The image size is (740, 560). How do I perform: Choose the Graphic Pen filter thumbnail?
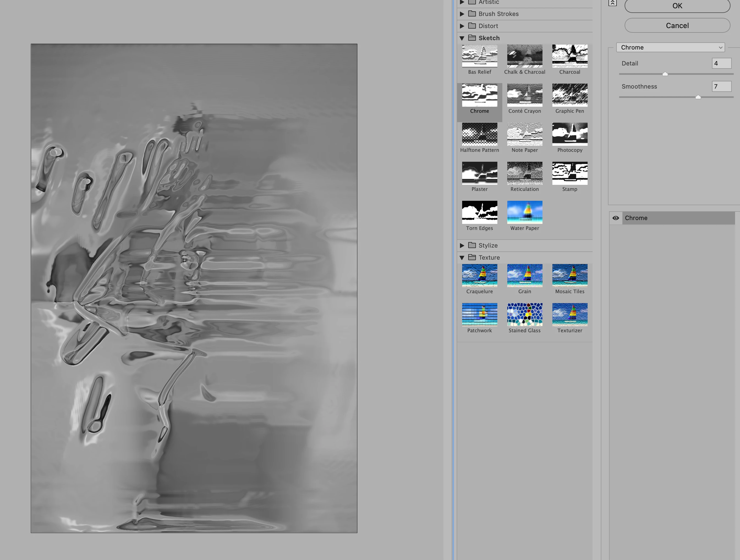coord(569,95)
